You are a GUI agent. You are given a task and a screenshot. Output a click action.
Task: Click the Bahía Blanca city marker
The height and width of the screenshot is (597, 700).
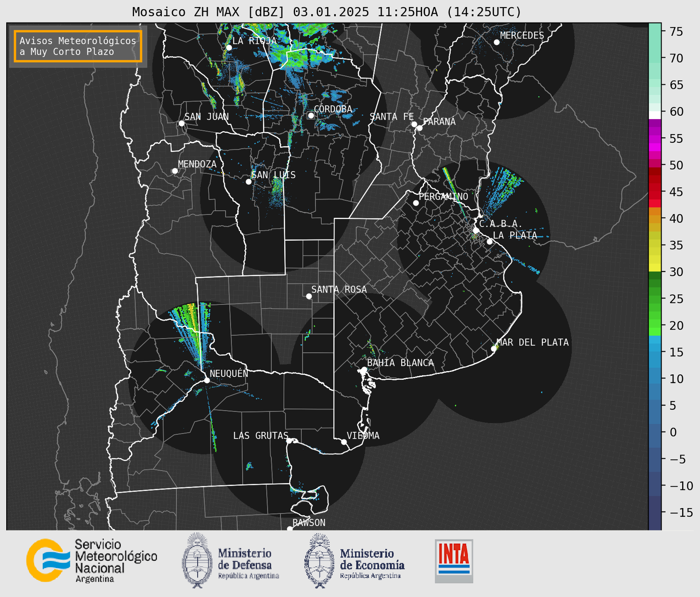(x=364, y=369)
